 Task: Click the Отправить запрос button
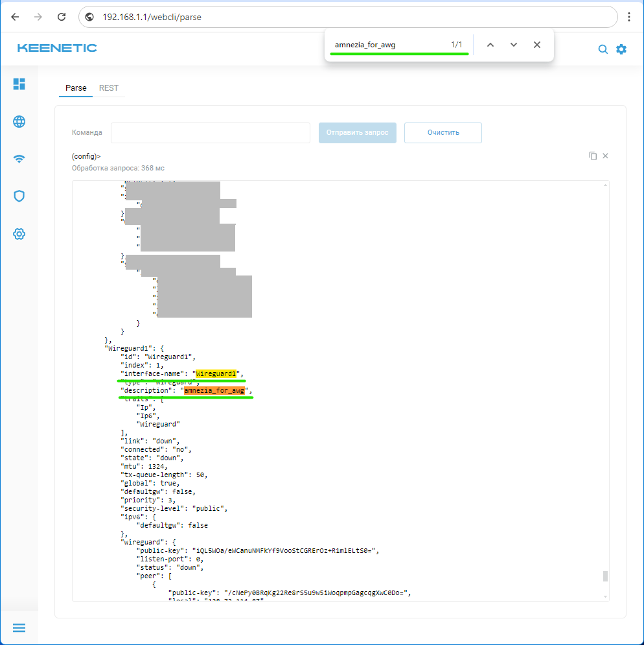tap(357, 133)
